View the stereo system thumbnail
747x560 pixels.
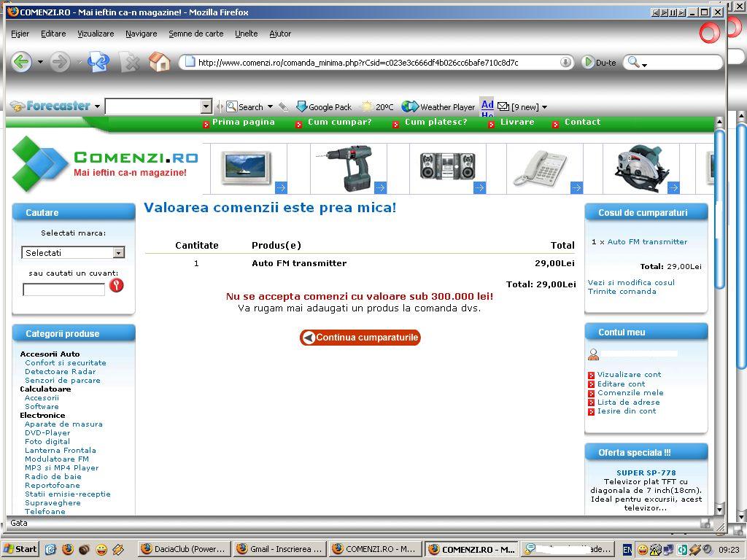(447, 166)
